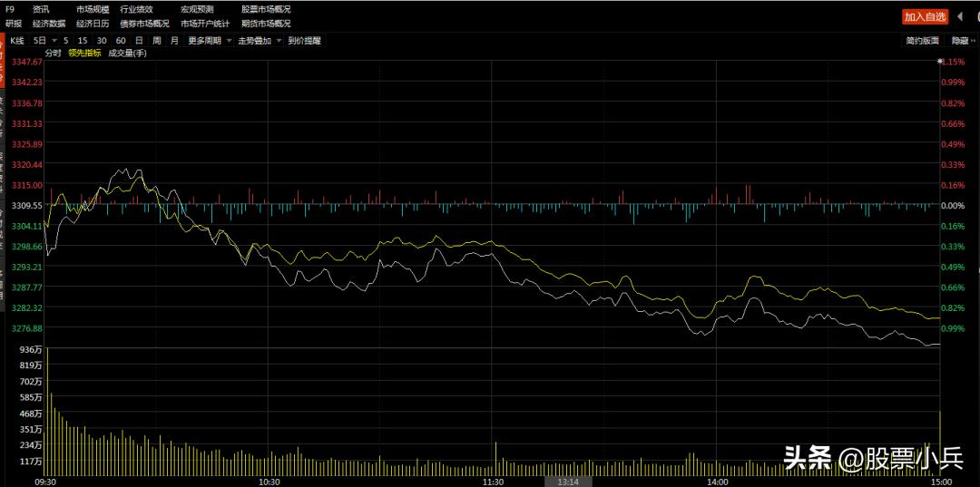Select the 成交量(手) indicator label
Screen dimensions: 980x487
point(128,54)
